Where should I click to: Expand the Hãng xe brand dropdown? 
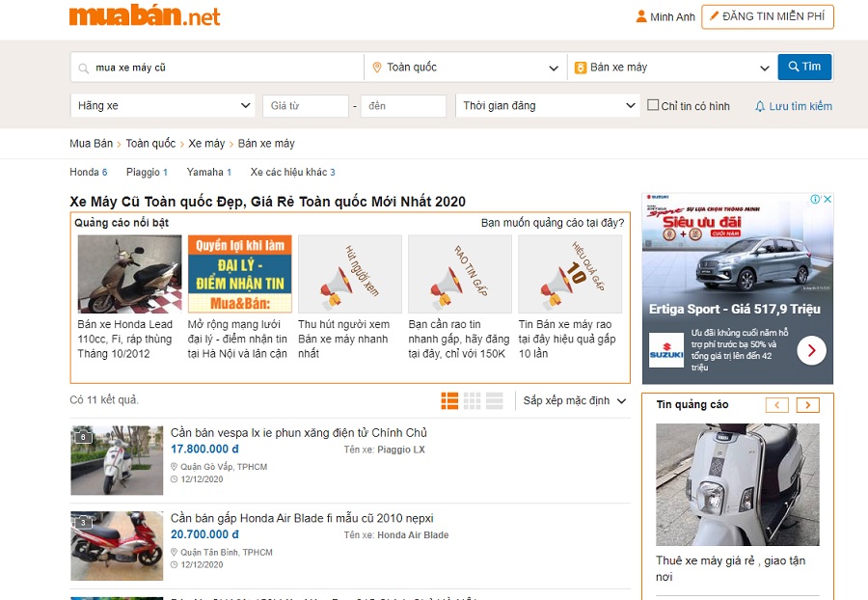[x=163, y=106]
